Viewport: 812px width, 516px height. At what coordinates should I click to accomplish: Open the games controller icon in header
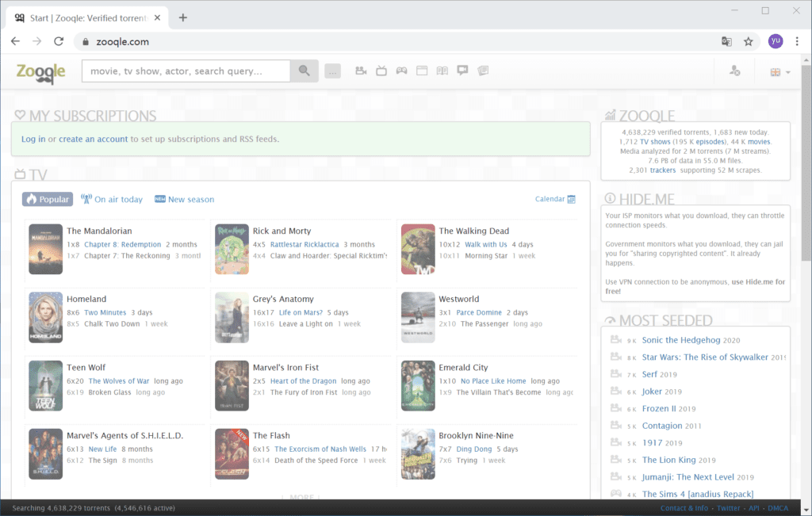(402, 71)
